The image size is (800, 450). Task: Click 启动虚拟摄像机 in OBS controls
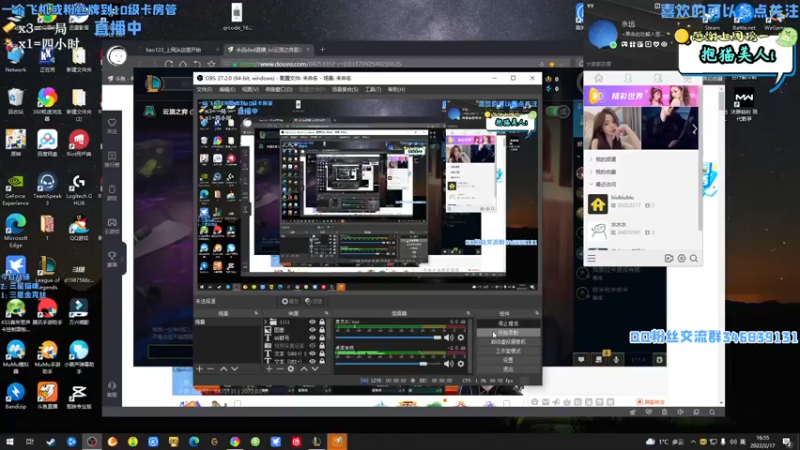(508, 342)
